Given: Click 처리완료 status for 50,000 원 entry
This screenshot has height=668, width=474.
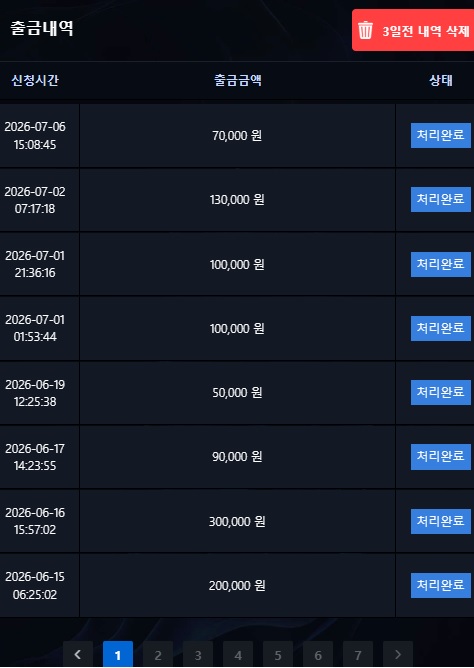Looking at the screenshot, I should 440,392.
